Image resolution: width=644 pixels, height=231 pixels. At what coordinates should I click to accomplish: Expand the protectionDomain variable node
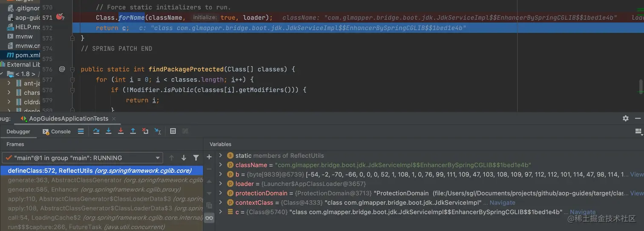[x=220, y=193]
